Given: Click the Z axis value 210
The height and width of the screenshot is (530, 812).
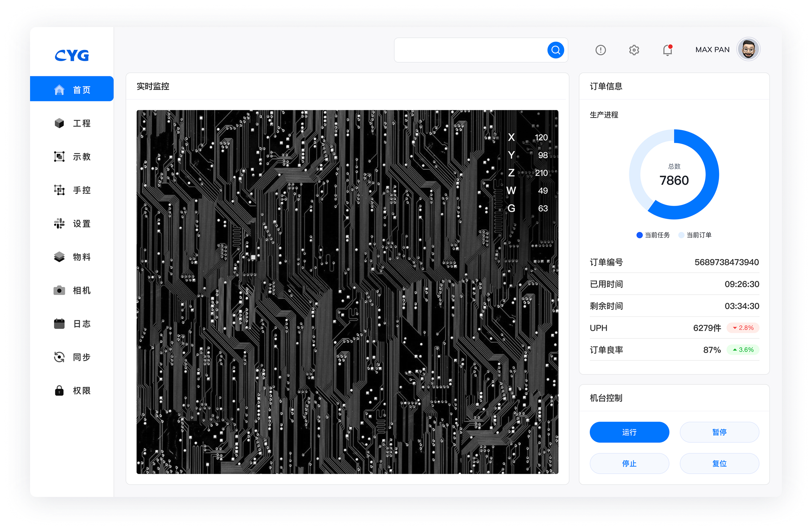Looking at the screenshot, I should [541, 173].
